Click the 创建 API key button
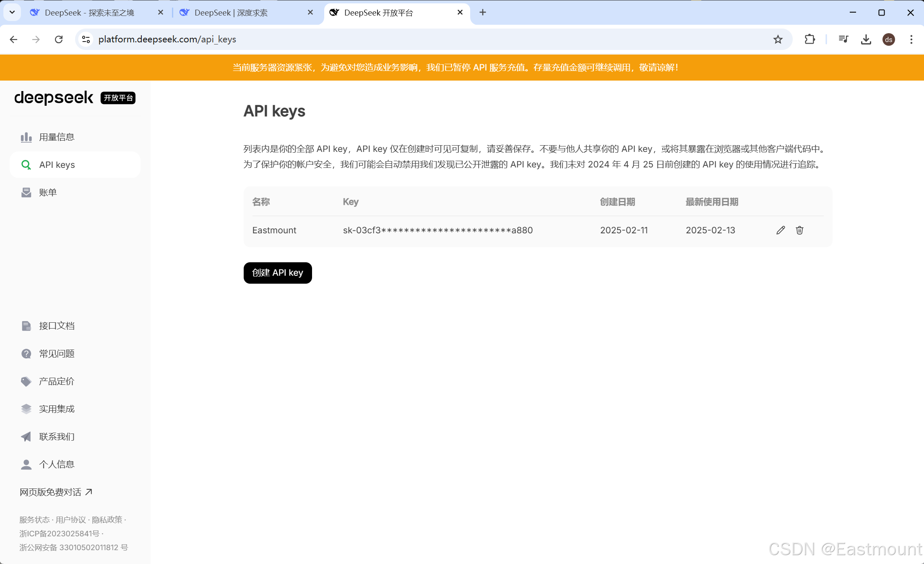Screen dimensions: 924x564 [278, 273]
